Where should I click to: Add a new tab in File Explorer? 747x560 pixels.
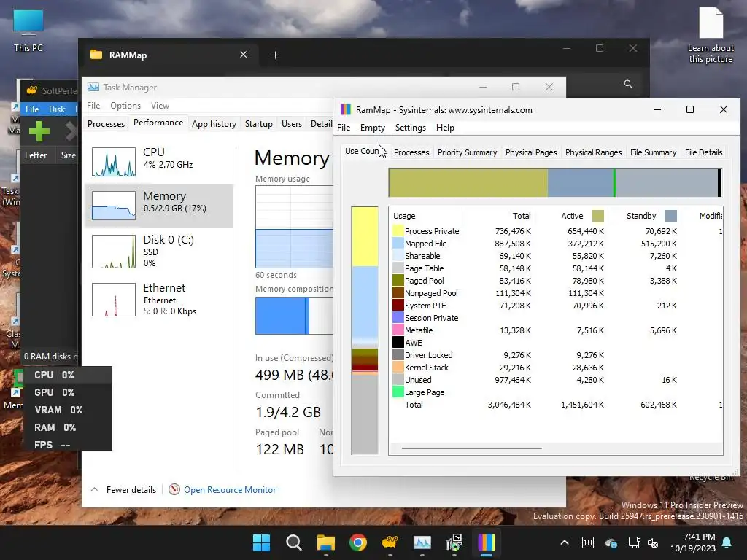point(275,55)
